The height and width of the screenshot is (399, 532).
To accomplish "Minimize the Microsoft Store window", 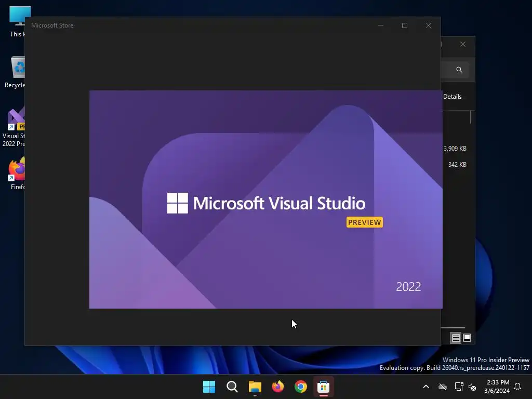I will 381,25.
